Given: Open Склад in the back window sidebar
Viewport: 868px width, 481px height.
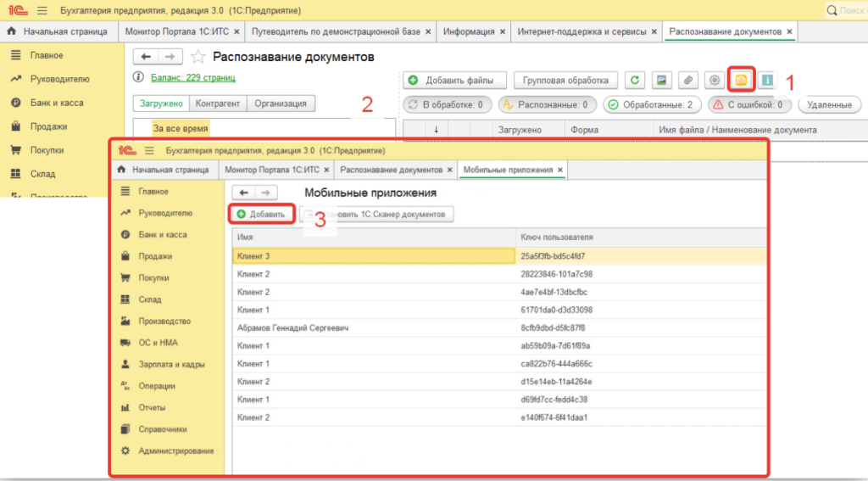Looking at the screenshot, I should point(42,174).
